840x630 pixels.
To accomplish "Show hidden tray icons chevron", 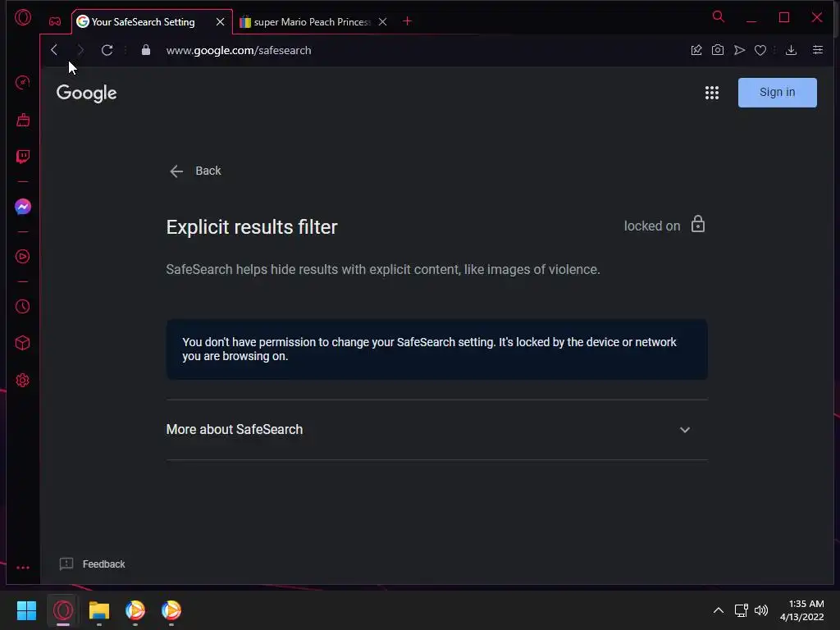I will pyautogui.click(x=719, y=610).
